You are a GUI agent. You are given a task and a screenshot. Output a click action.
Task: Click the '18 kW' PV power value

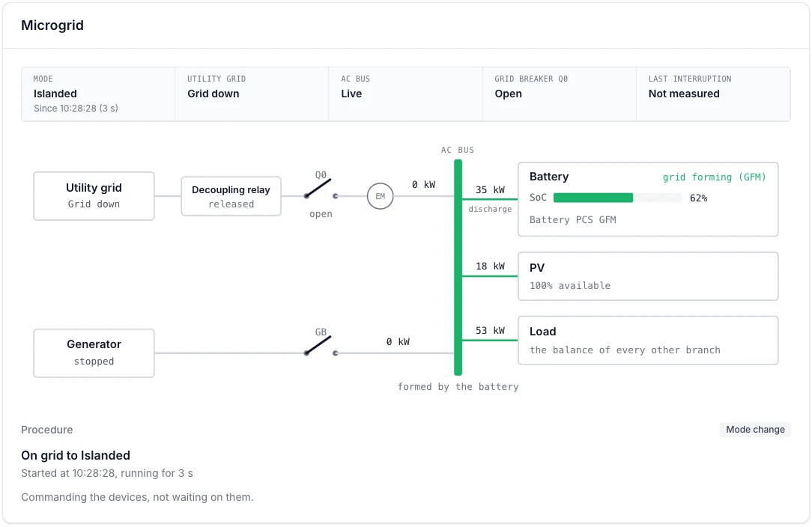click(x=490, y=266)
